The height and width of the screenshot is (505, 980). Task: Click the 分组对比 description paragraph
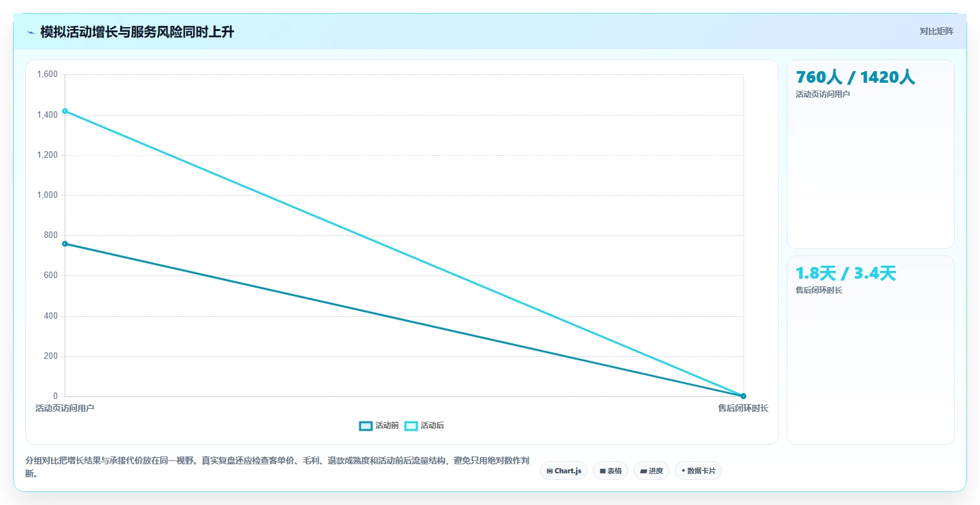pos(277,467)
